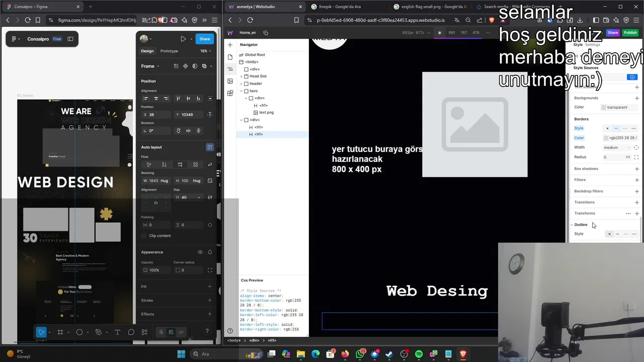
Task: Switch to Dev Mode code icon in Figma
Action: (181, 332)
